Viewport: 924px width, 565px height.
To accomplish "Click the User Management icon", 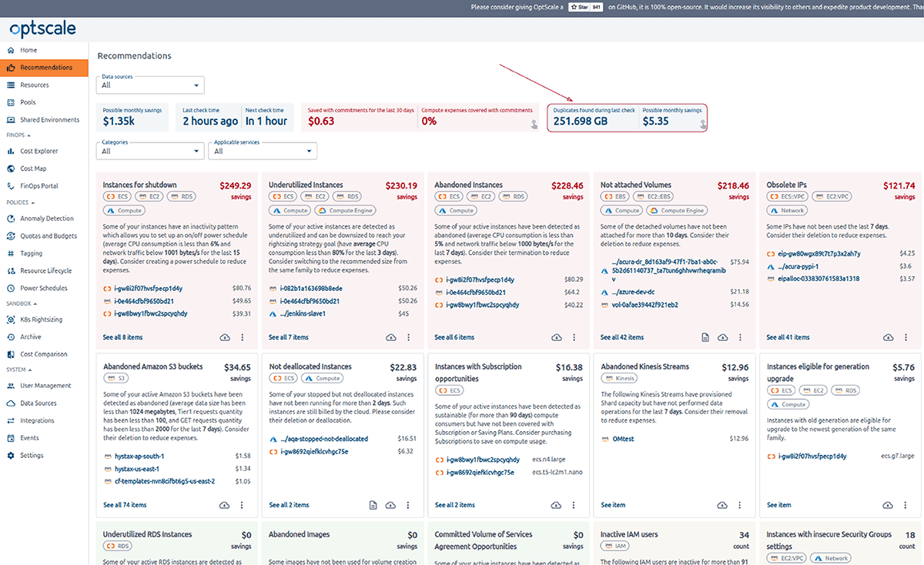I will click(x=11, y=386).
